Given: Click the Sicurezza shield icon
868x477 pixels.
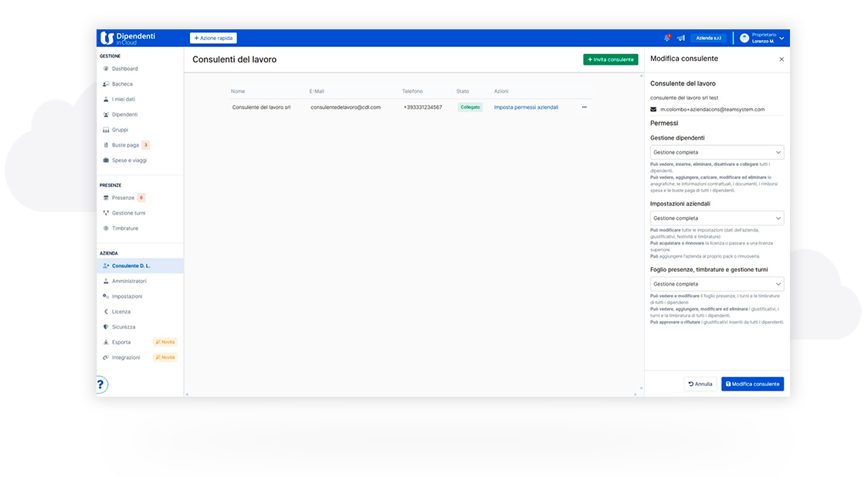Looking at the screenshot, I should pos(106,326).
